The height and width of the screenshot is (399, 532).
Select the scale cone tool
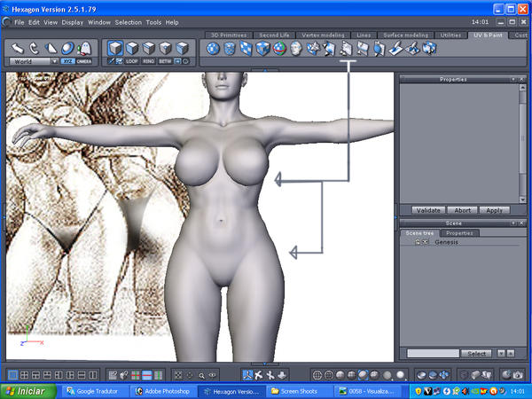51,48
